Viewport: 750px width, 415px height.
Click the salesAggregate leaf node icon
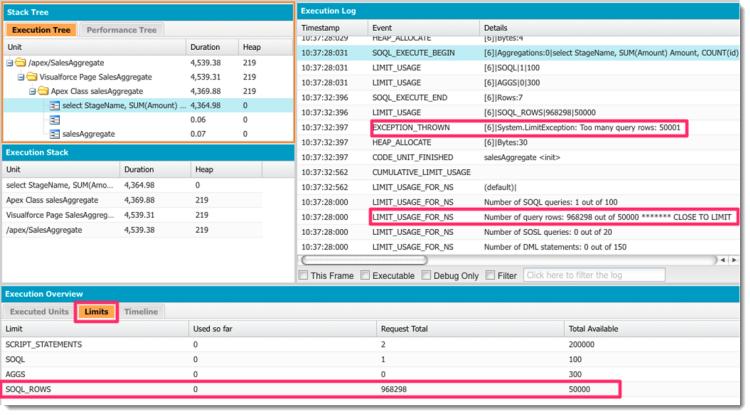(x=54, y=133)
